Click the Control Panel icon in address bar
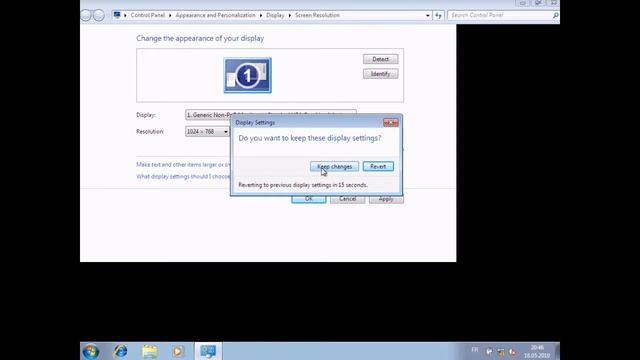This screenshot has height=360, width=640. [117, 15]
